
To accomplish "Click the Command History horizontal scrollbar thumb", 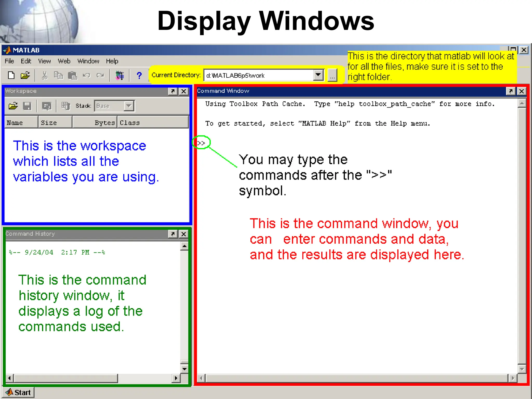I will [x=65, y=378].
